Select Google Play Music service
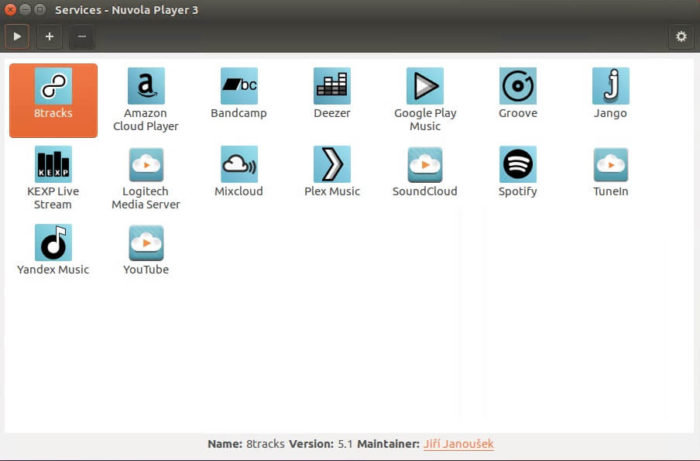Viewport: 700px width, 461px height. (x=425, y=86)
